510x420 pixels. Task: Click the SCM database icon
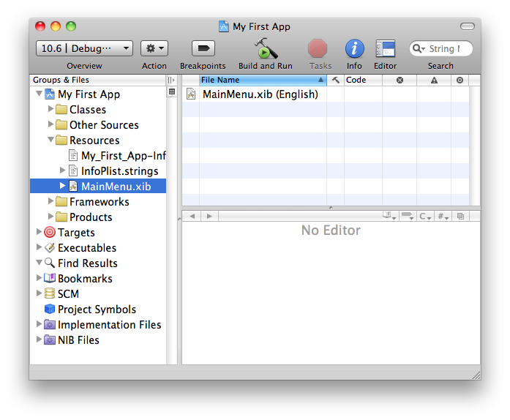tap(50, 294)
